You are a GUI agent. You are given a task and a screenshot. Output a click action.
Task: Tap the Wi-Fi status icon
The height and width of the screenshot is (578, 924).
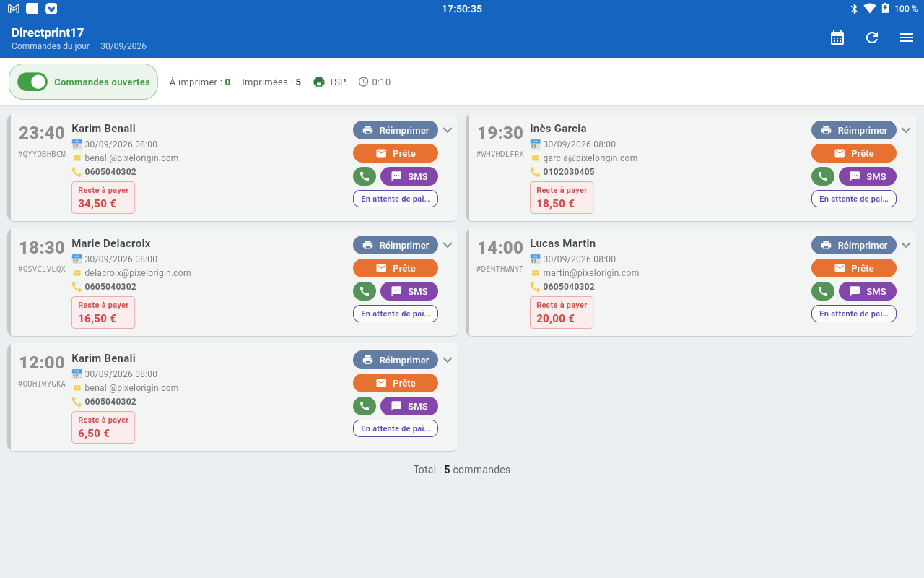pos(869,9)
